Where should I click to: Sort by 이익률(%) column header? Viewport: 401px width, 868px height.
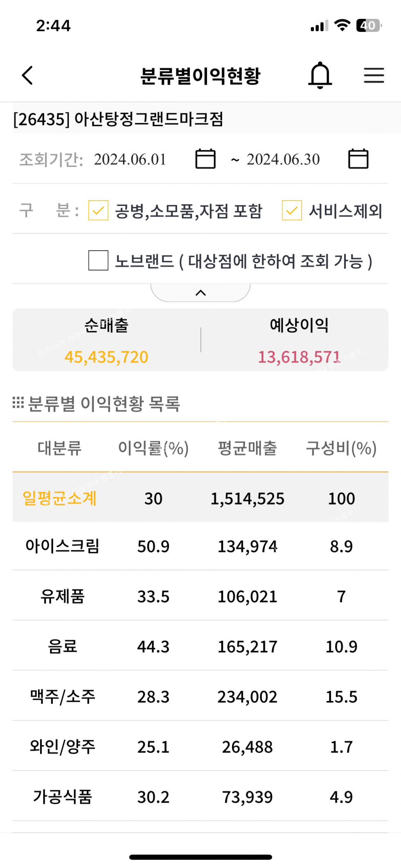click(153, 448)
